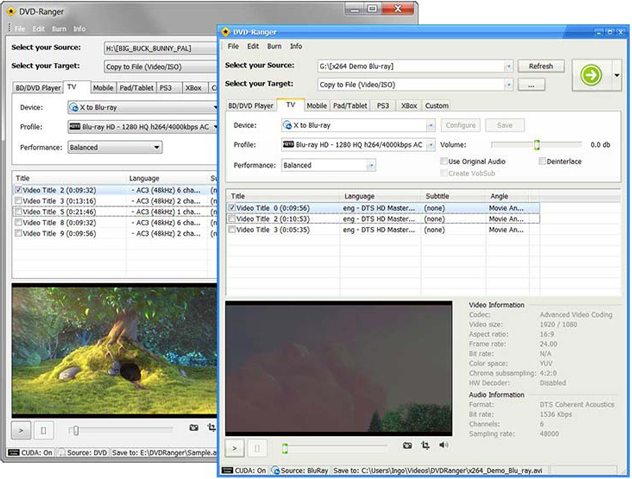Screen dimensions: 632x479
Task: Open target dropdown in front window
Action: click(x=509, y=85)
